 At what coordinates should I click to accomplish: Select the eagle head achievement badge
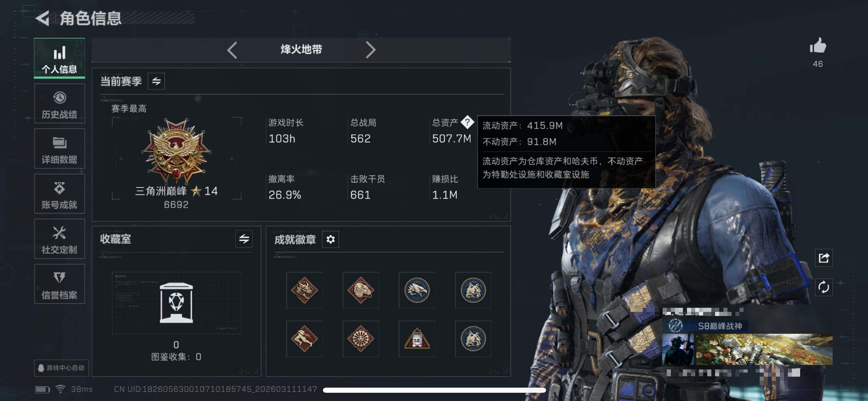pyautogui.click(x=417, y=290)
